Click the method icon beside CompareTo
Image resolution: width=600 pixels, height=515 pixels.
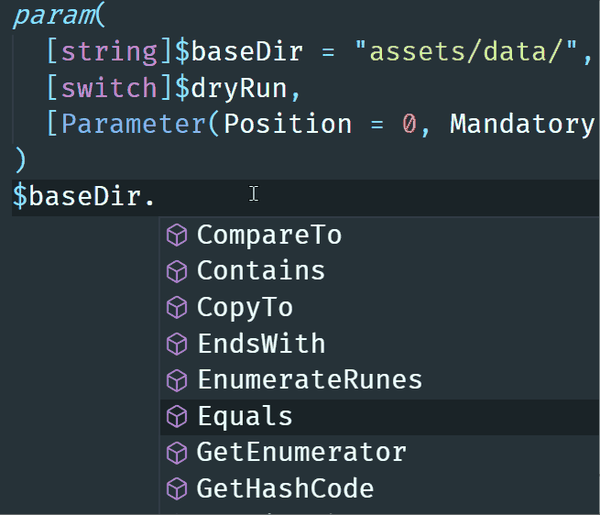177,235
